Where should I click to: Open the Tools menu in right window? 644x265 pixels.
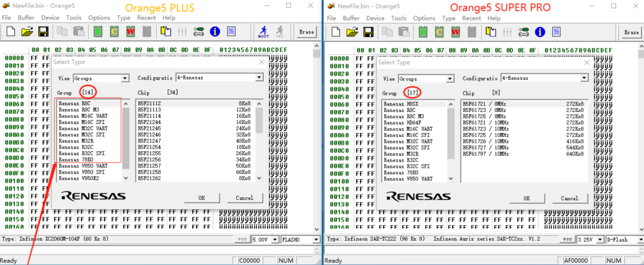[x=399, y=18]
